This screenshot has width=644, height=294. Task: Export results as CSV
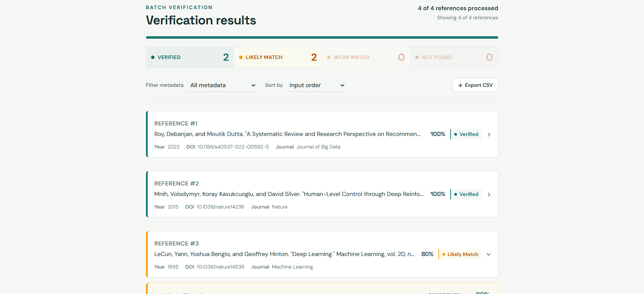[x=475, y=85]
